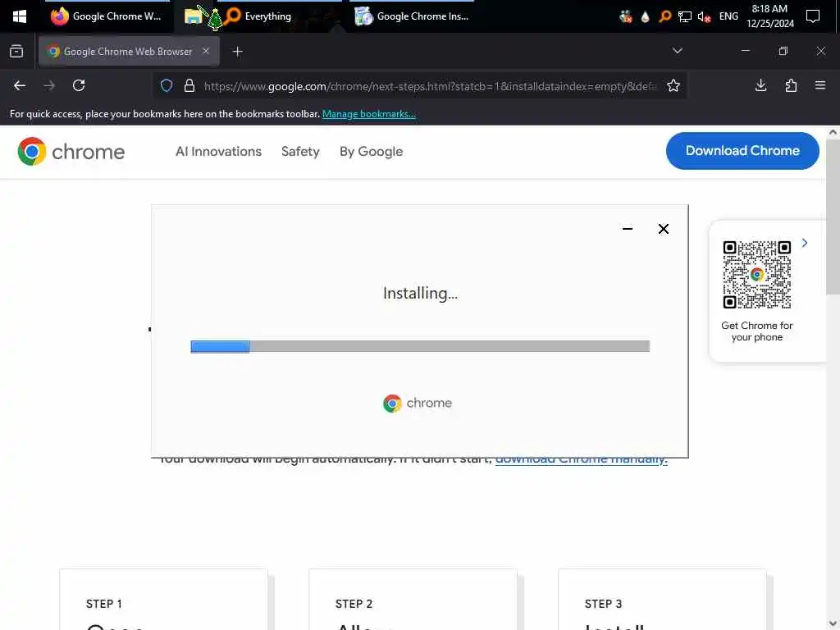This screenshot has width=840, height=630.
Task: Click the STEP 1 card
Action: tap(163, 600)
